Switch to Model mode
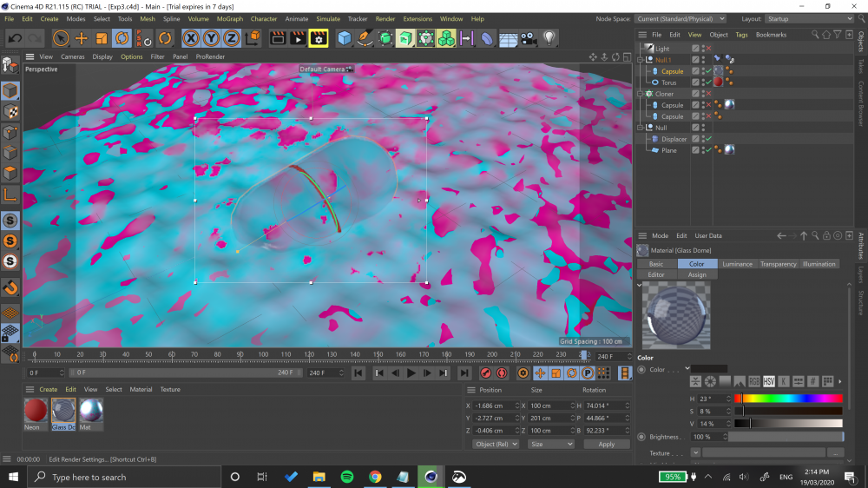868x488 pixels. click(x=10, y=90)
